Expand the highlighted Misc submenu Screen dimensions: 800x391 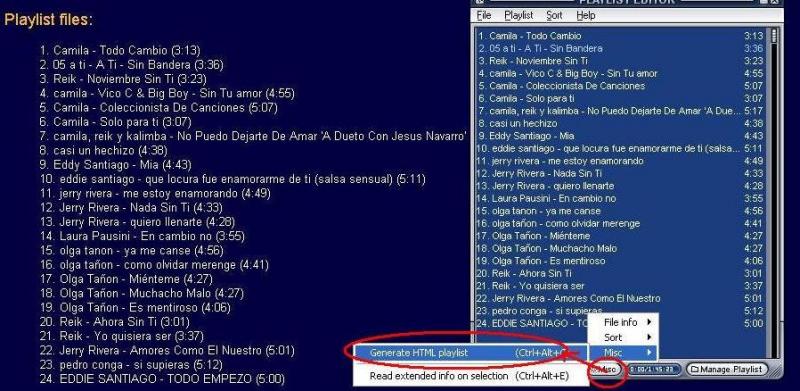click(x=623, y=353)
